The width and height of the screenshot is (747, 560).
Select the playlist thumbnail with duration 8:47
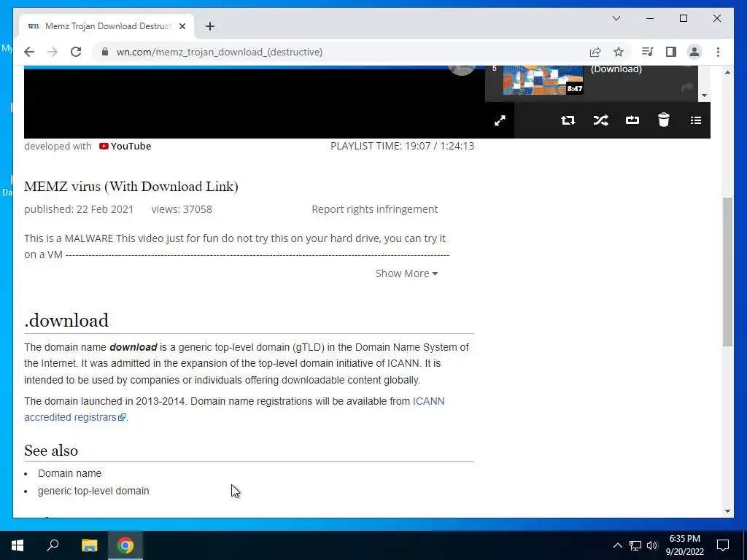(543, 80)
